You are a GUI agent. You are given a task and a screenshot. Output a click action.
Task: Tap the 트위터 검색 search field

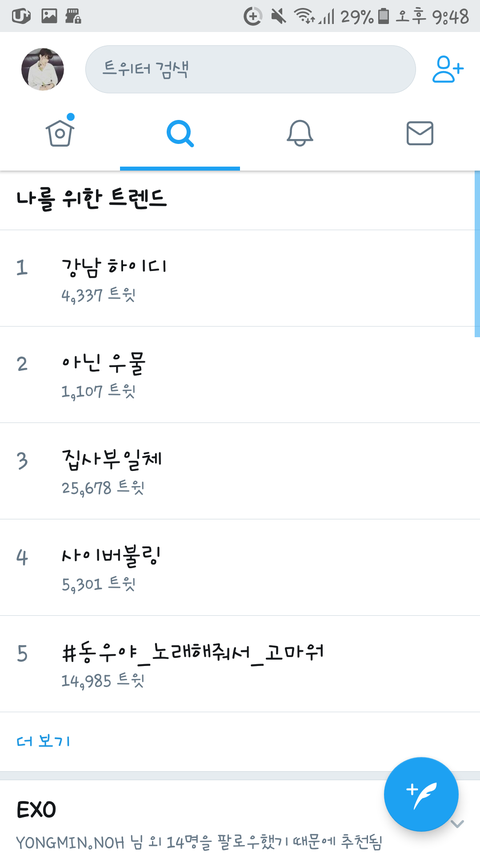(x=250, y=69)
